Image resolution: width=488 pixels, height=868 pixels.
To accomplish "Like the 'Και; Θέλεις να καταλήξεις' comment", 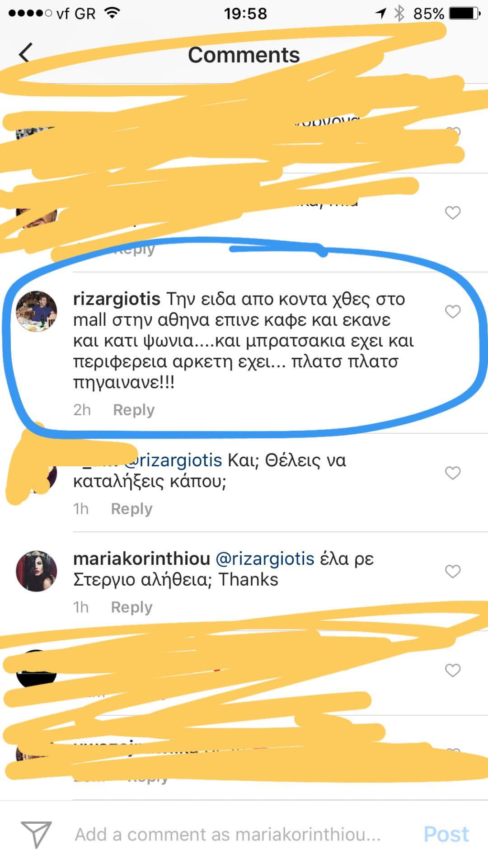I will 452,473.
